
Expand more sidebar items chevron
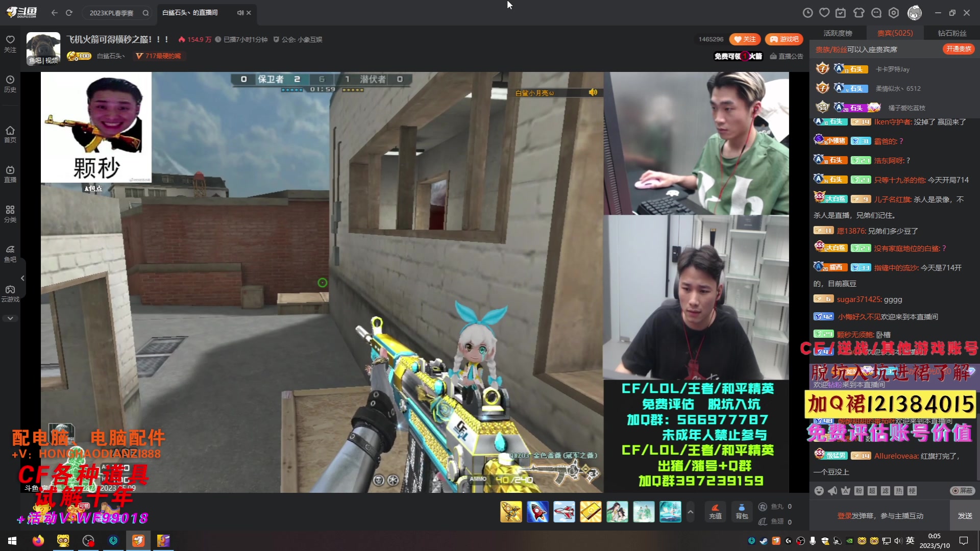pos(10,318)
